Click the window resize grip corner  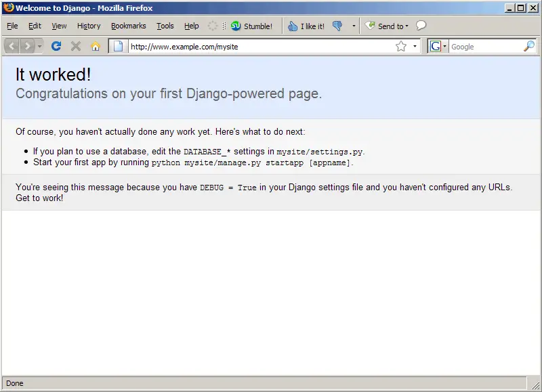pyautogui.click(x=536, y=385)
